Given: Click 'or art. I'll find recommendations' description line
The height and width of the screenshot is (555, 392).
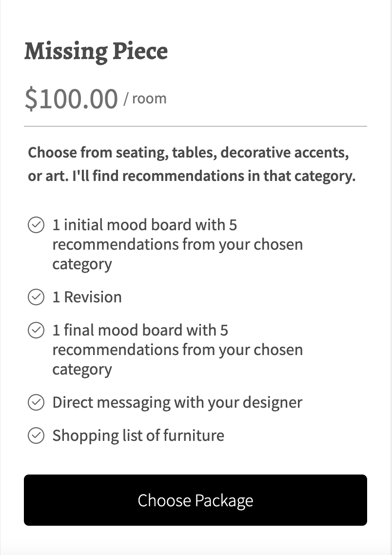Looking at the screenshot, I should (x=192, y=176).
